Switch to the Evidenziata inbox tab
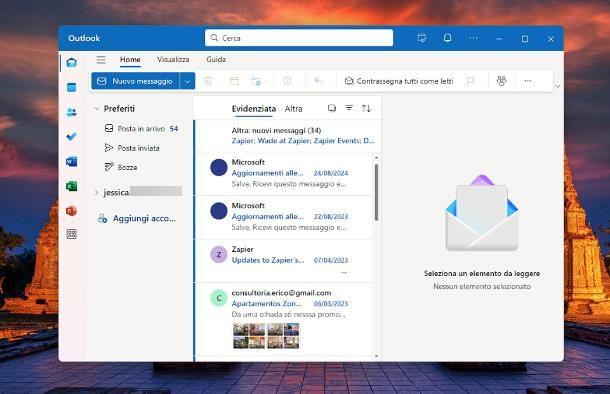Screen dimensions: 610x394 tap(254, 109)
